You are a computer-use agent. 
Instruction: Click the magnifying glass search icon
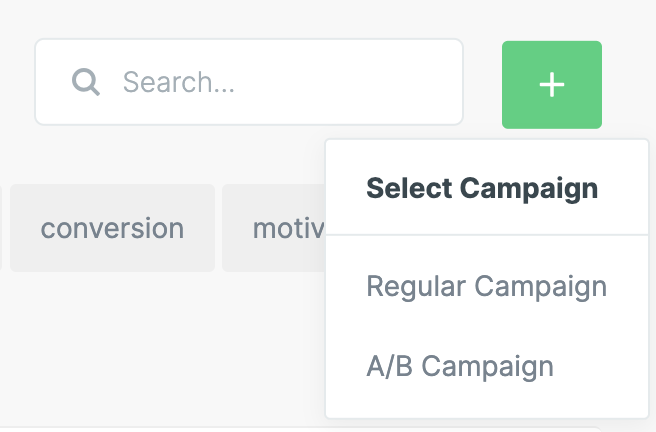(86, 82)
